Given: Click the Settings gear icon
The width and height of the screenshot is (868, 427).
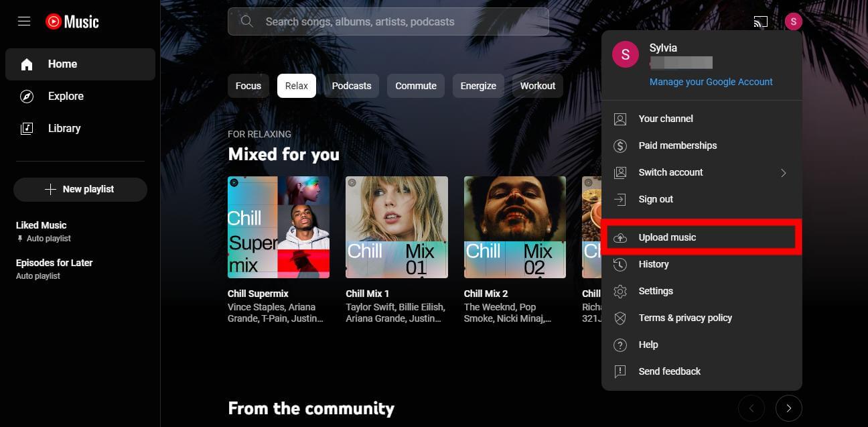Looking at the screenshot, I should (620, 291).
